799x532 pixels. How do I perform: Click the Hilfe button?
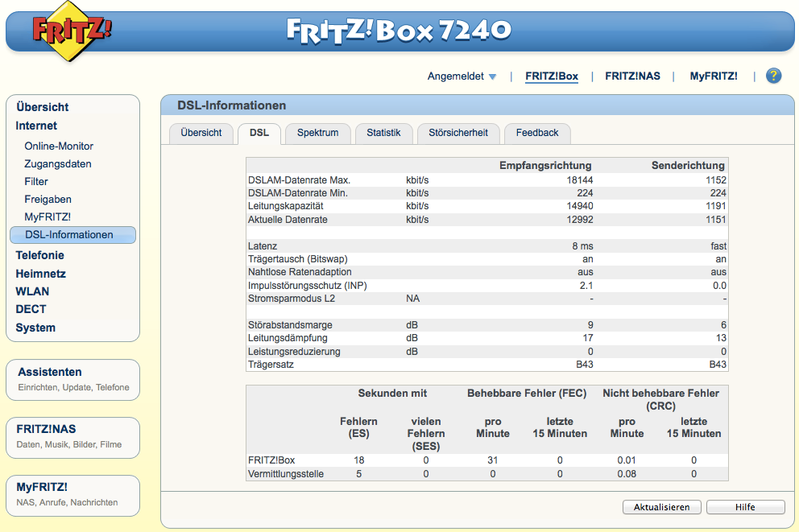pos(745,507)
